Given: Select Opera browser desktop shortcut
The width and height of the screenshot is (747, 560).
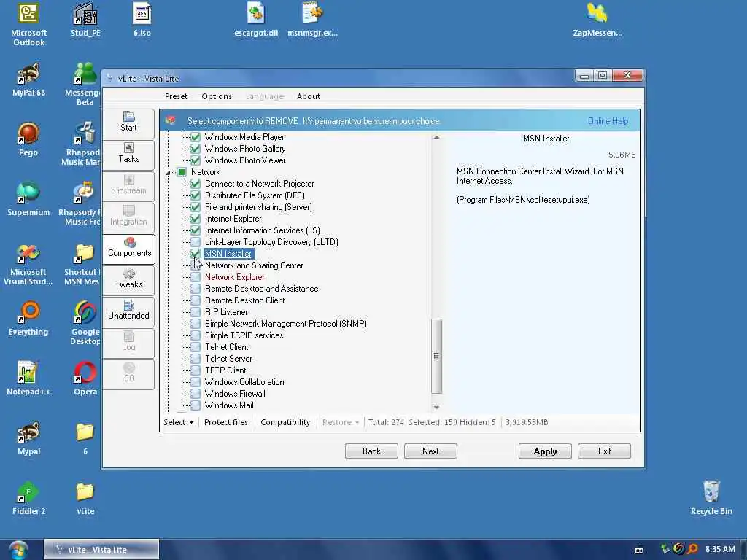Looking at the screenshot, I should point(85,378).
